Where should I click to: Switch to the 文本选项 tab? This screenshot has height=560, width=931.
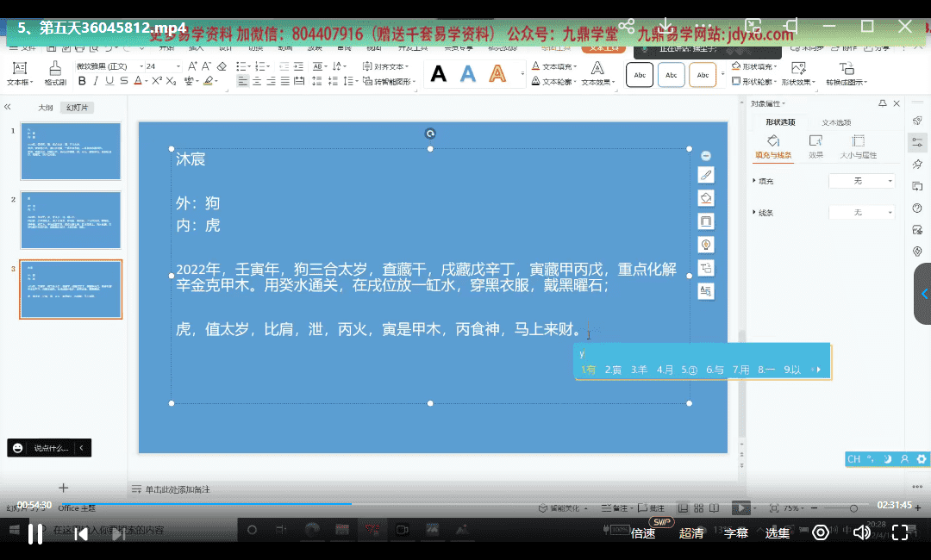point(835,122)
